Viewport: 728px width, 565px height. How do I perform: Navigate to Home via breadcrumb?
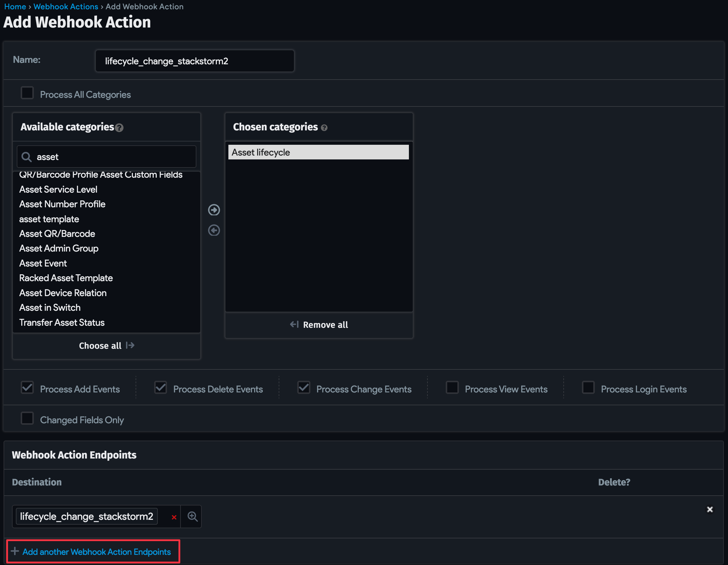coord(15,6)
